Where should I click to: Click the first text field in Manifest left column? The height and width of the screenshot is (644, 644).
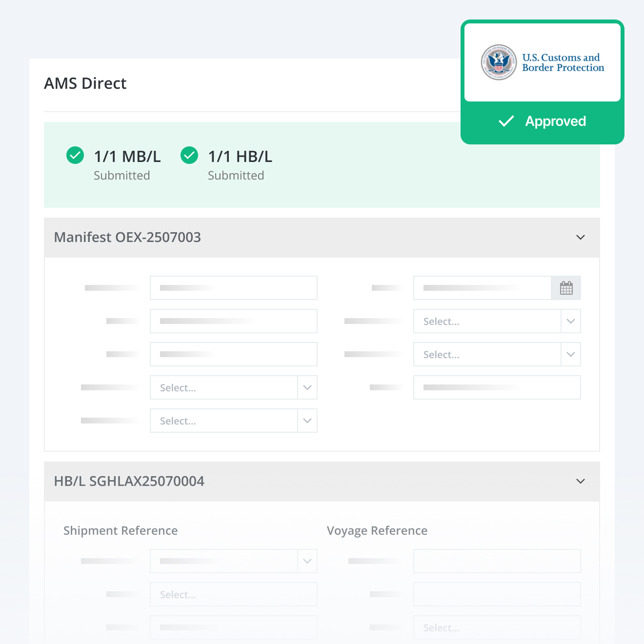233,288
